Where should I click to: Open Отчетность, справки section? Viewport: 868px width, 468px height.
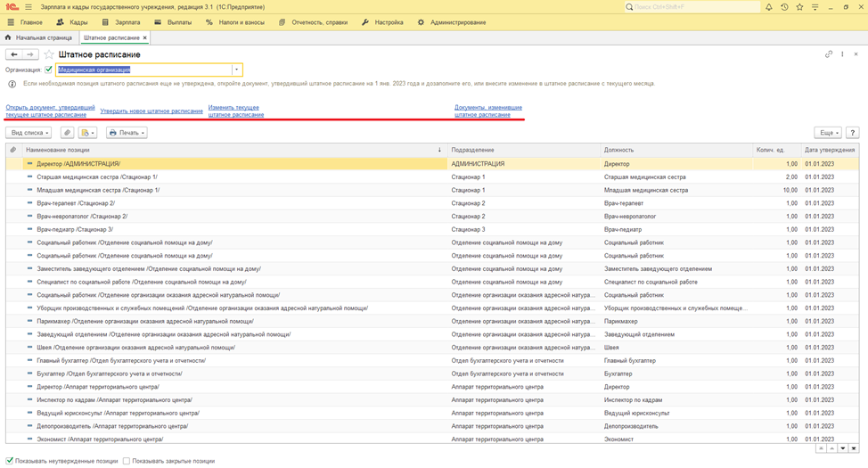pyautogui.click(x=314, y=22)
